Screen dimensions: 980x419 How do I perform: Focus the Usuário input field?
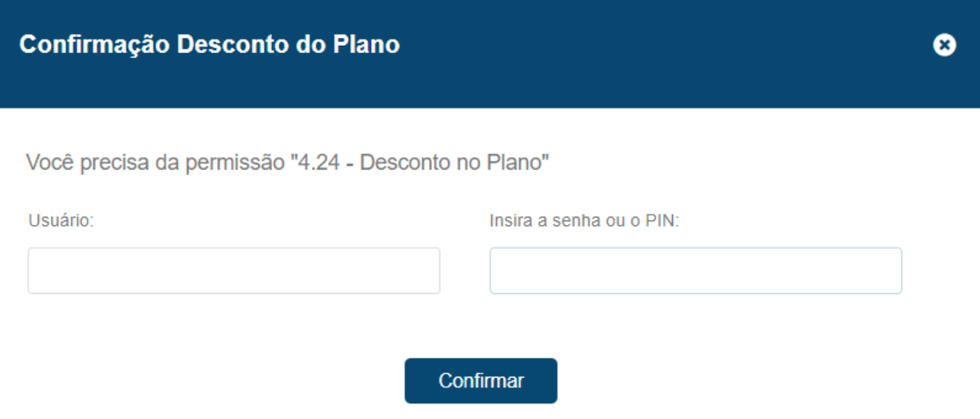234,271
